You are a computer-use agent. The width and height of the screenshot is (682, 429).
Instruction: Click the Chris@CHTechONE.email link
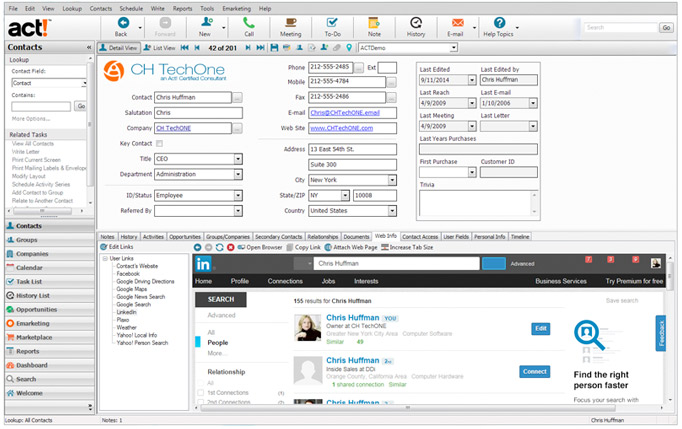345,113
